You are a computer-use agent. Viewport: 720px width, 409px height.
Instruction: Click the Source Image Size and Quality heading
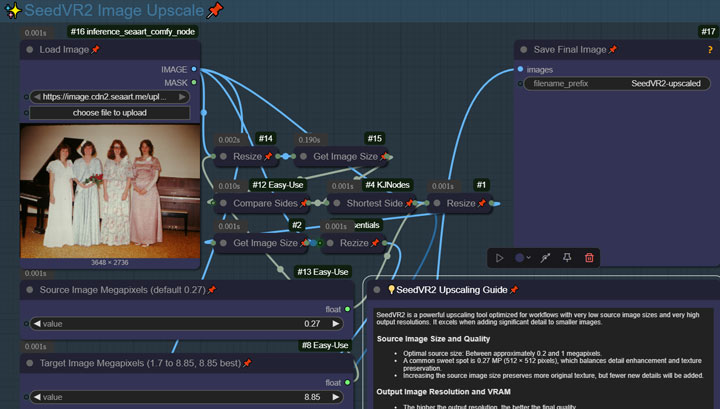[433, 339]
